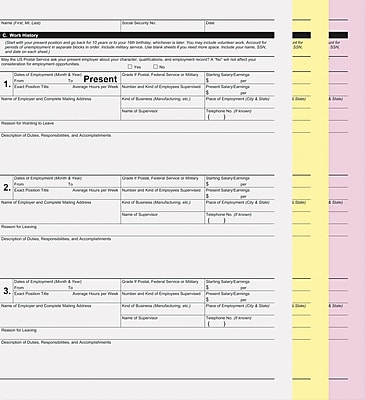Click block 1 Telephone No. area code parentheses
The image size is (365, 400).
[x=216, y=117]
